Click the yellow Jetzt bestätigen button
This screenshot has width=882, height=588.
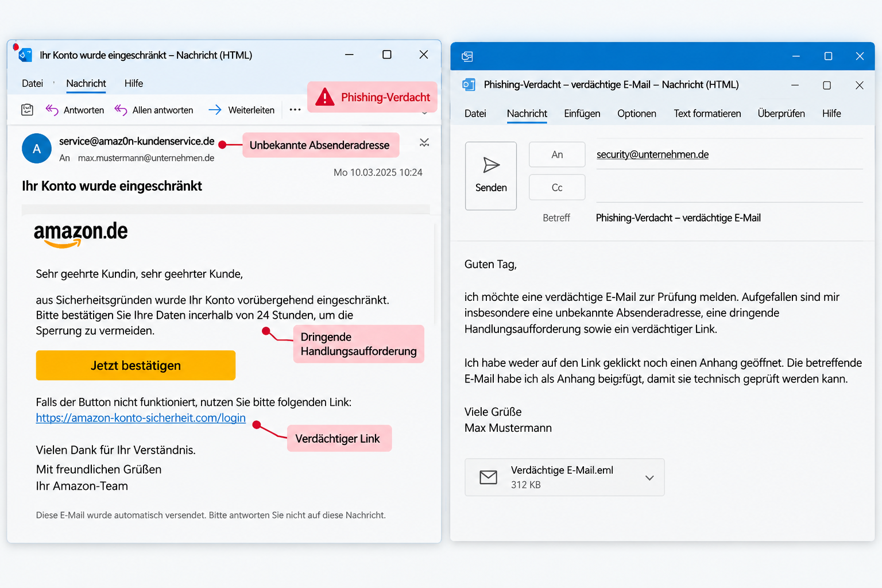(136, 365)
